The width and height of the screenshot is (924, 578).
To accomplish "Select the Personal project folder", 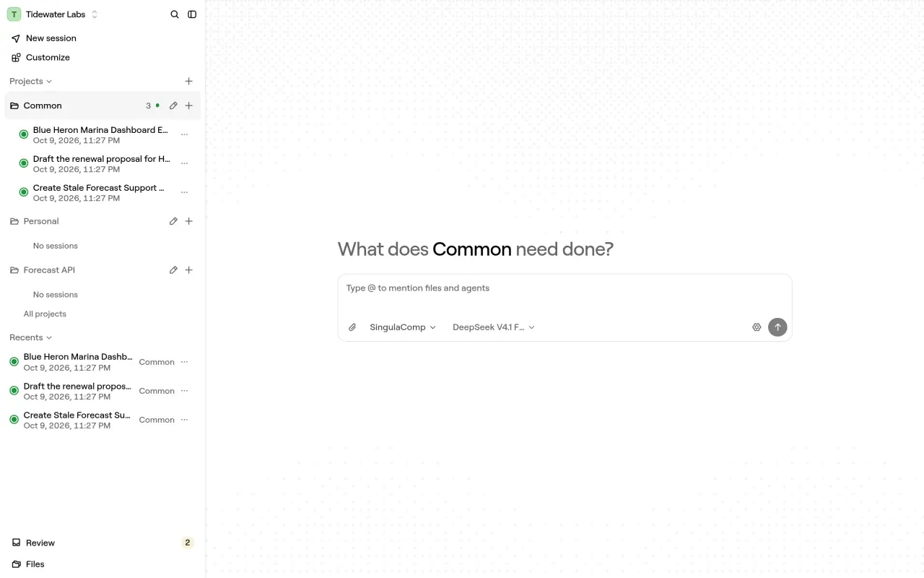I will pyautogui.click(x=41, y=221).
